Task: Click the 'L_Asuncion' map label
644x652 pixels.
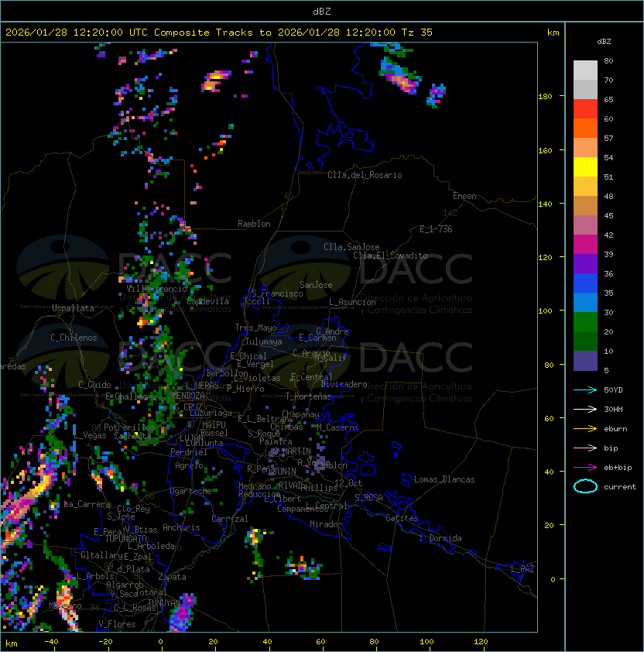Action: [352, 302]
